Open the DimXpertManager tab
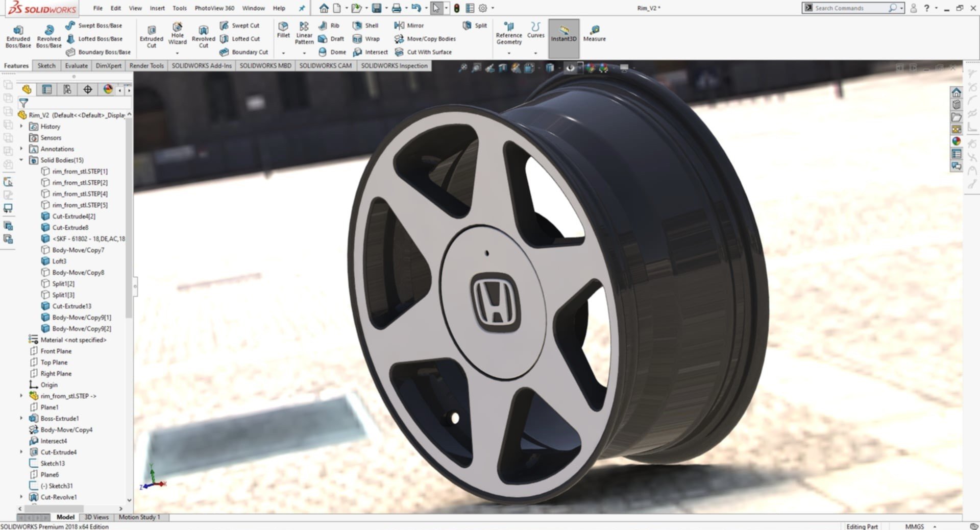 pos(88,89)
